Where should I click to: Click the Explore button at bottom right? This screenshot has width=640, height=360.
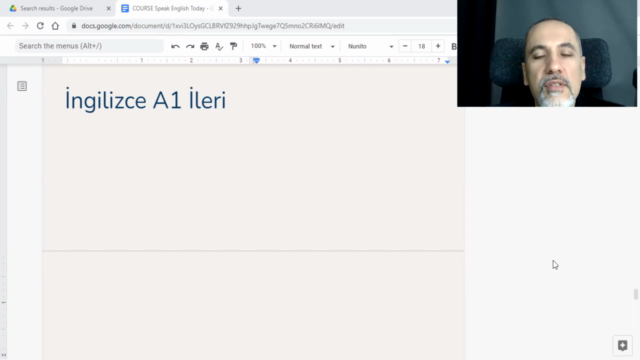click(x=622, y=345)
